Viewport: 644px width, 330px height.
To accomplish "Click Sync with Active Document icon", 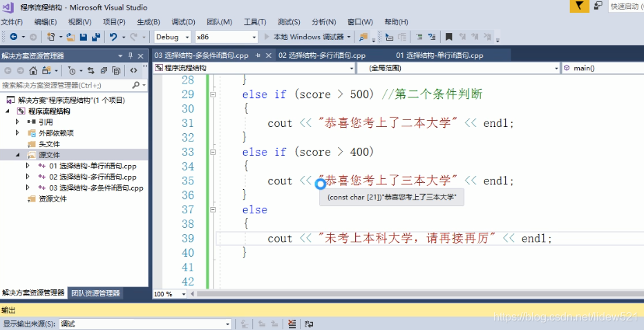I will pos(91,70).
